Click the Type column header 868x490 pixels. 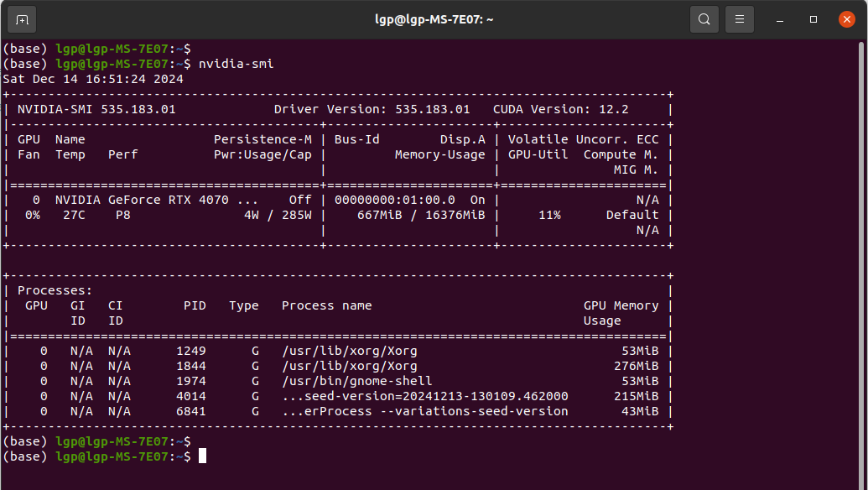click(x=244, y=305)
